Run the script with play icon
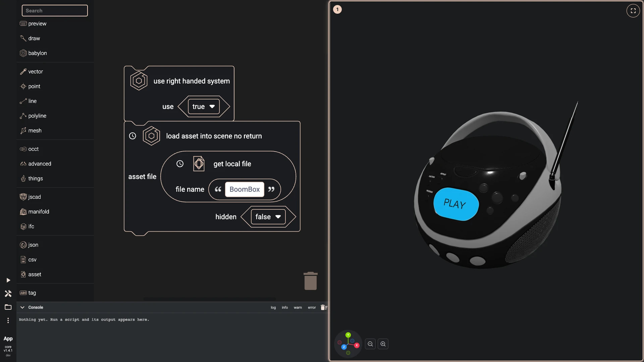This screenshot has height=362, width=644. pos(8,280)
